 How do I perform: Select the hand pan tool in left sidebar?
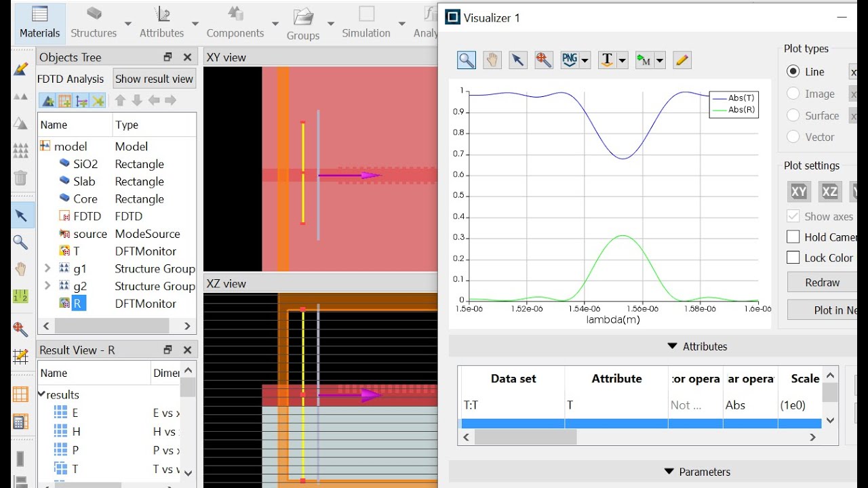(21, 269)
